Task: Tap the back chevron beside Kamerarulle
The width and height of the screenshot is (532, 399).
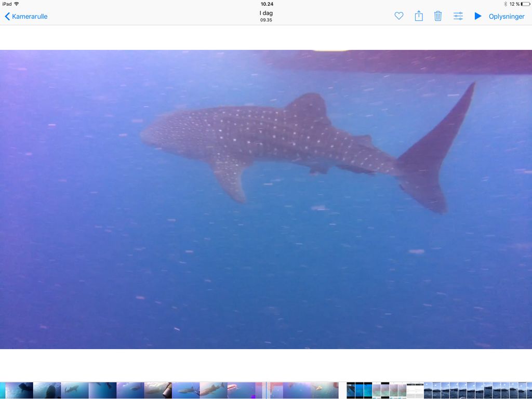Action: [7, 16]
